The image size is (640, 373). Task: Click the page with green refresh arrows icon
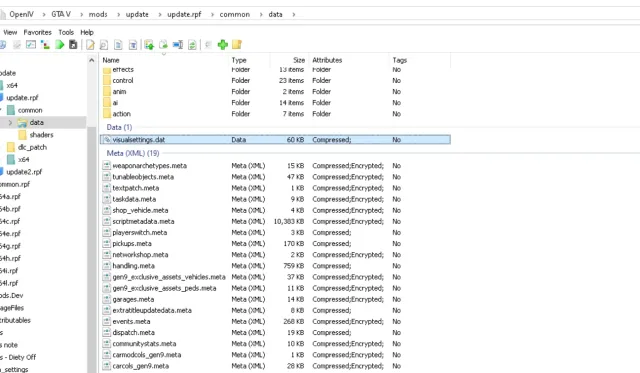(x=192, y=45)
